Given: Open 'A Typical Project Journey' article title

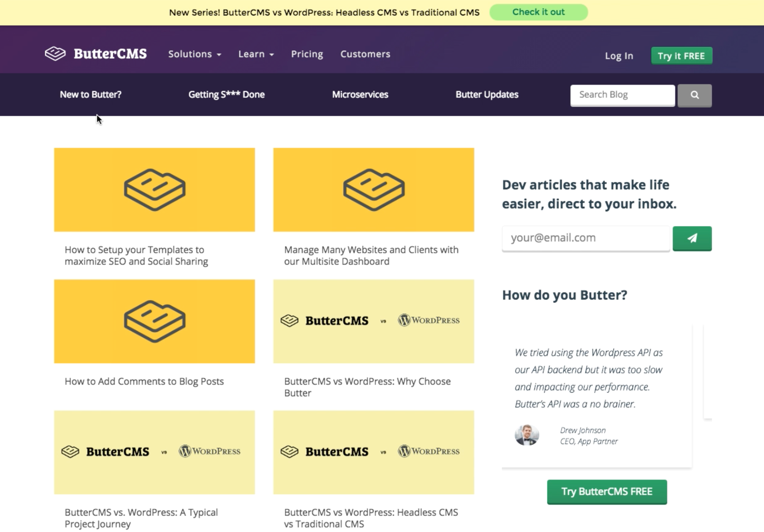Looking at the screenshot, I should 141,518.
